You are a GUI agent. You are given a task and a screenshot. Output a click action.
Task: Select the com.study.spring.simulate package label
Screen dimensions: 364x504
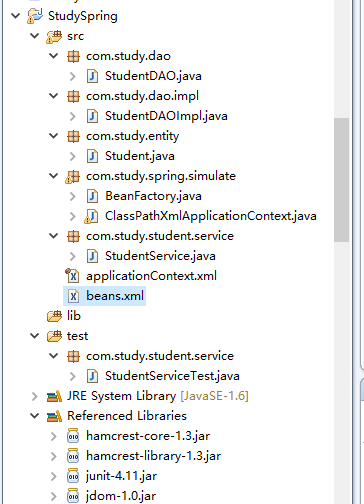[x=161, y=176]
